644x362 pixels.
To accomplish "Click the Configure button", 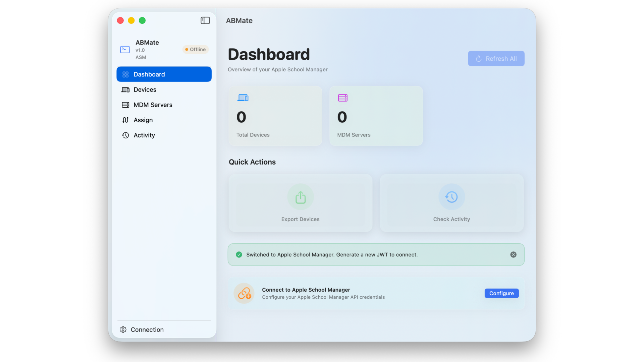I will [501, 293].
